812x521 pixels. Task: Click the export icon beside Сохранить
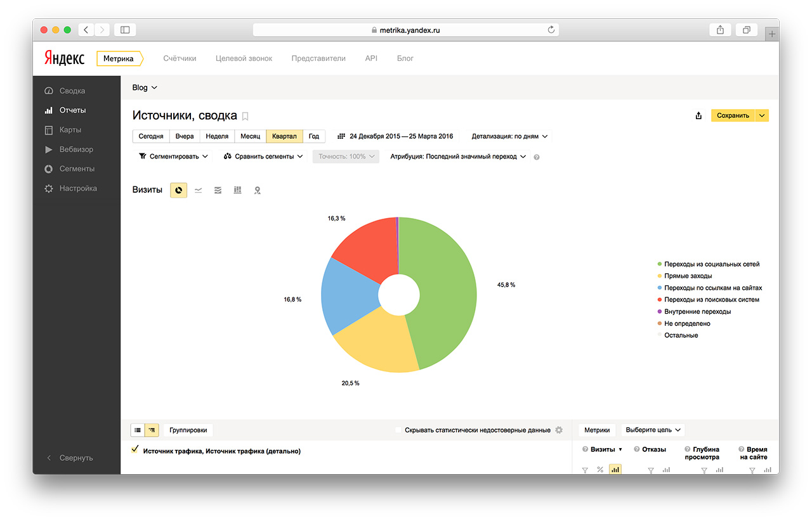[x=698, y=115]
